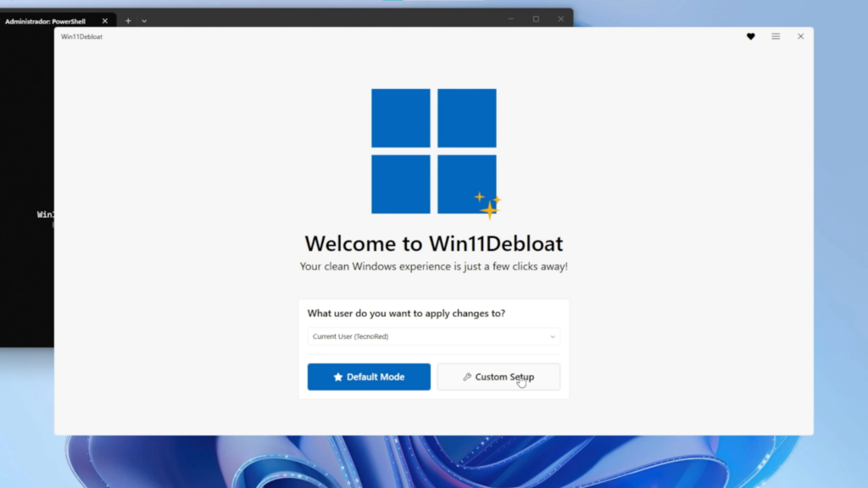
Task: Add a new PowerShell terminal tab
Action: point(128,21)
